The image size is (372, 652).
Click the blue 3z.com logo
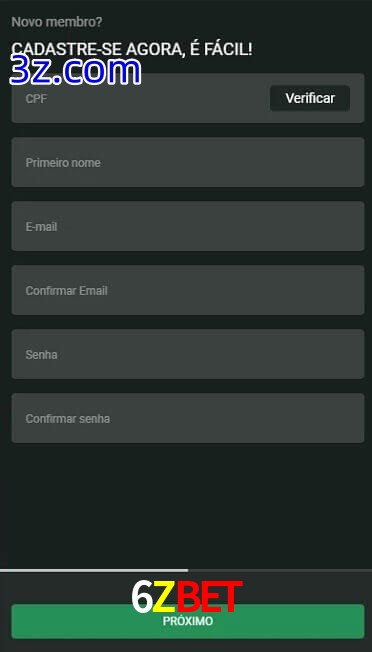pos(75,70)
